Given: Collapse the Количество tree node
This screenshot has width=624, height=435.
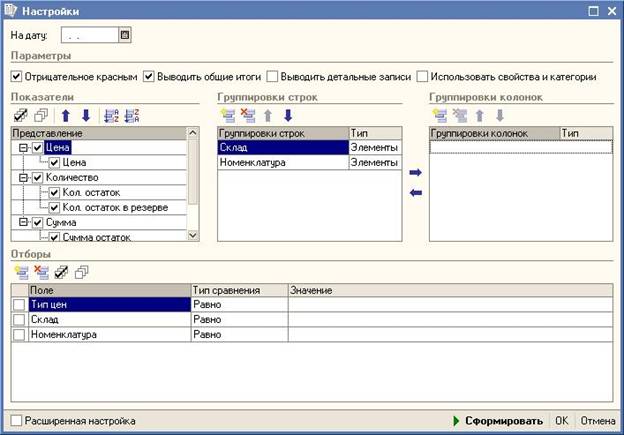Looking at the screenshot, I should pos(22,177).
